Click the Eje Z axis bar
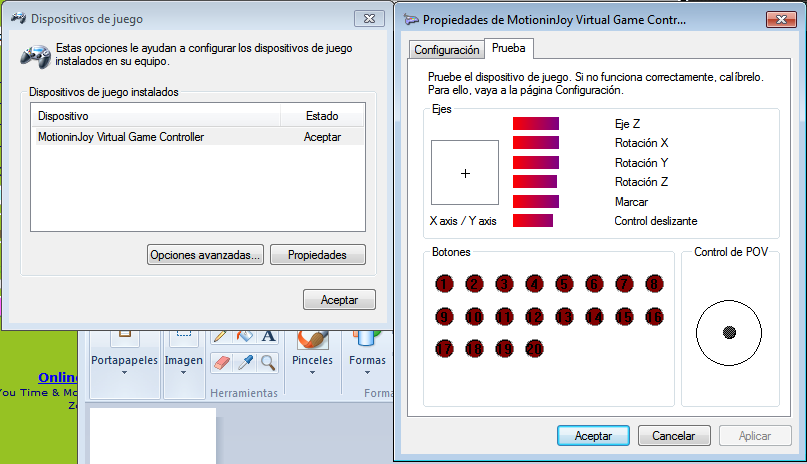This screenshot has width=807, height=464. click(536, 123)
